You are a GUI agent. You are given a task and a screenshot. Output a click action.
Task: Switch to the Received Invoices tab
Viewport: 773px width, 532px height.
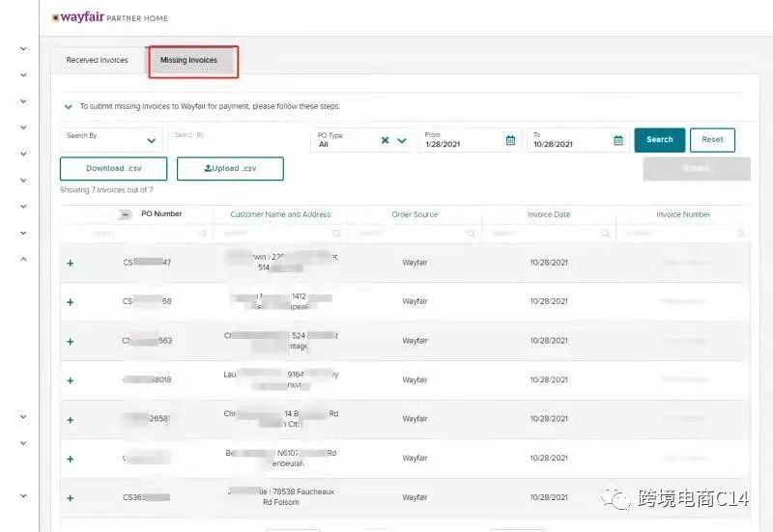coord(97,61)
